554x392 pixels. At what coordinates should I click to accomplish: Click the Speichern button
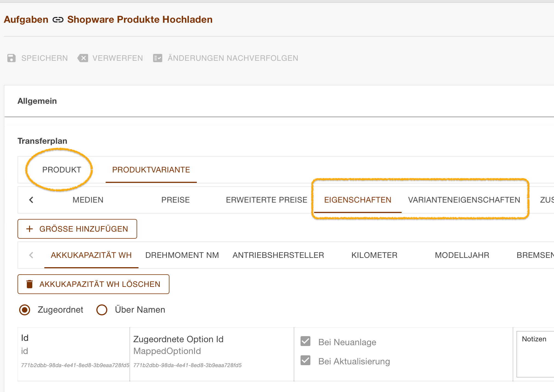(37, 58)
